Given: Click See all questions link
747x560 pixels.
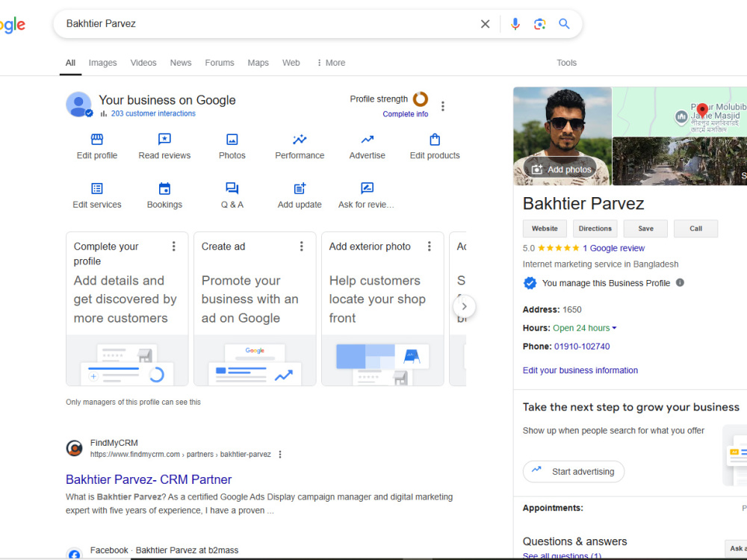Looking at the screenshot, I should [x=562, y=556].
